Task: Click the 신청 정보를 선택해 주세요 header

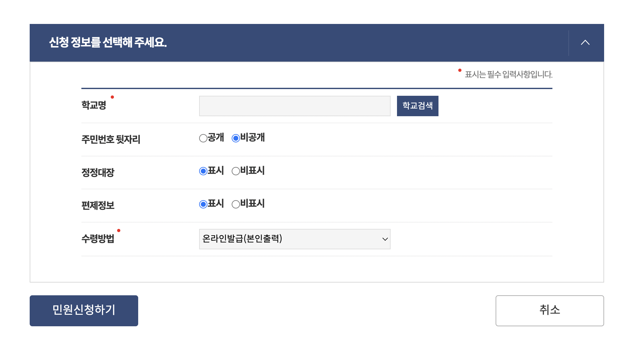Action: [x=107, y=42]
